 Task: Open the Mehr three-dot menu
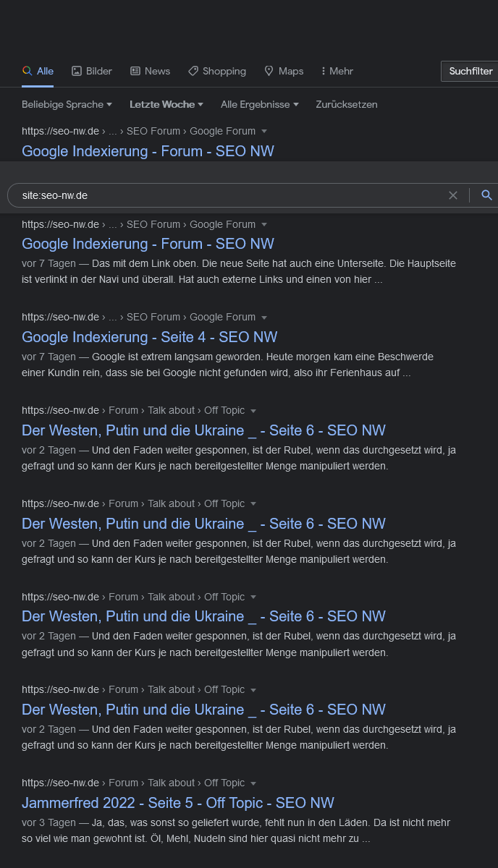tap(337, 71)
